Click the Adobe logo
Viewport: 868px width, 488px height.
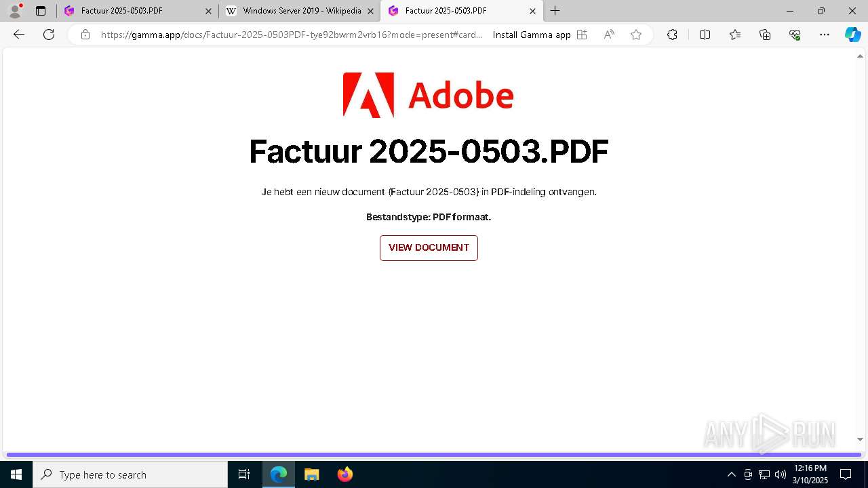429,95
